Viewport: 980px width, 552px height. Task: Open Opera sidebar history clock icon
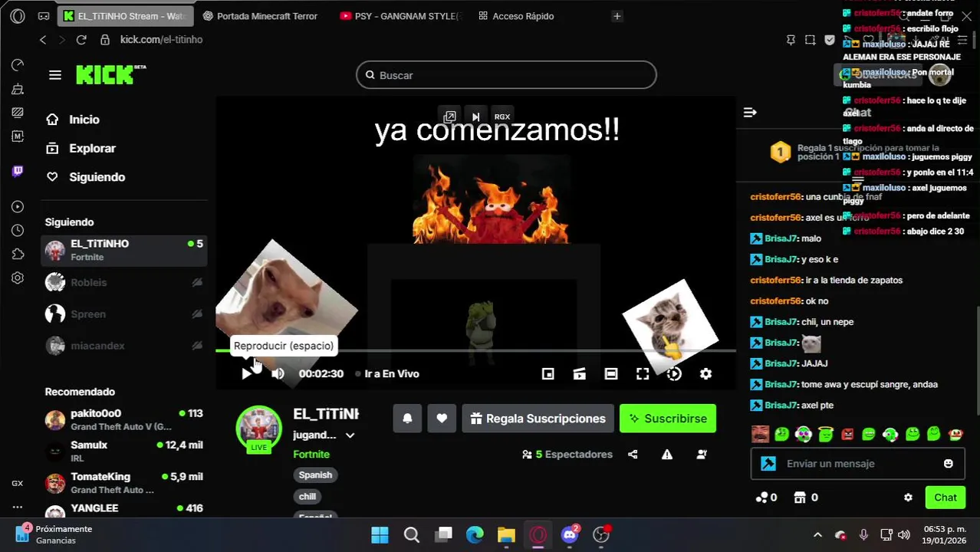tap(18, 230)
